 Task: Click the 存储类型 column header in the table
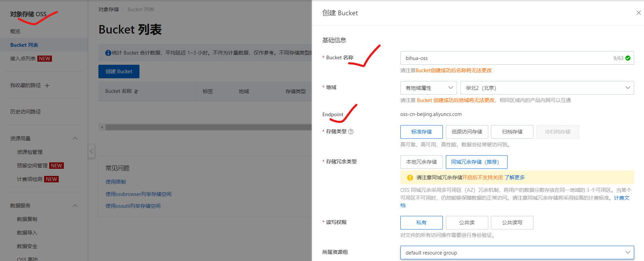pos(296,91)
